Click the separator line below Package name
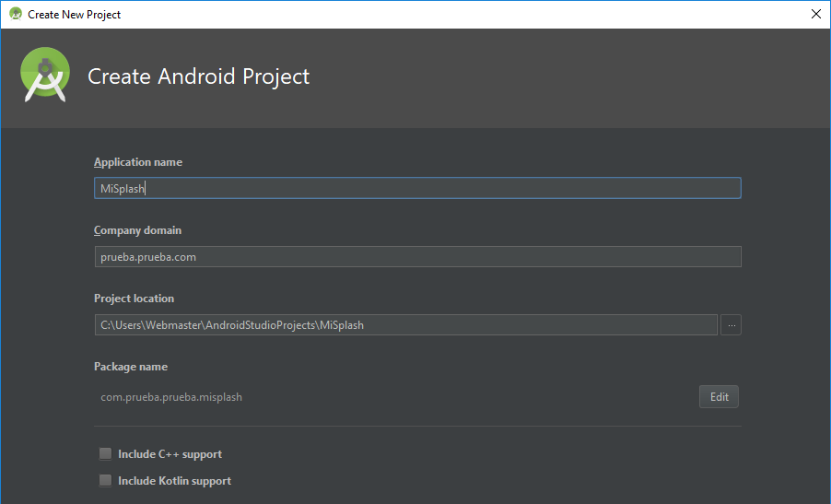The width and height of the screenshot is (831, 504). 417,426
